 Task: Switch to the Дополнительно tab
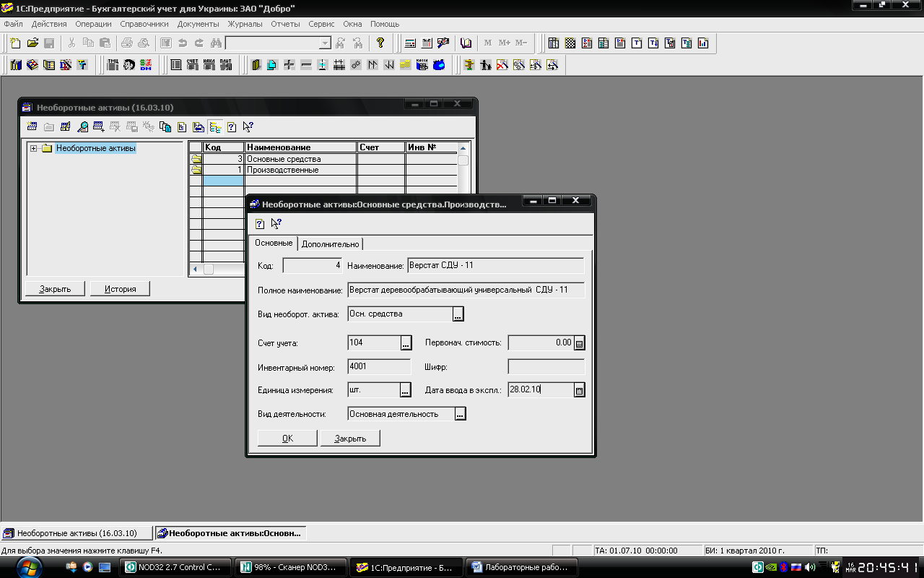point(330,244)
